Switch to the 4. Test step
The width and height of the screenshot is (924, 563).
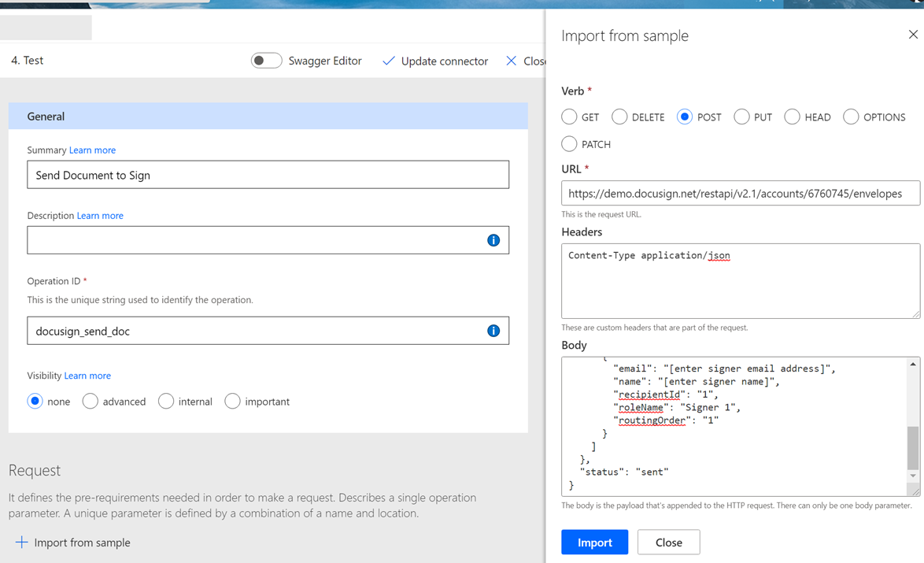pyautogui.click(x=26, y=60)
